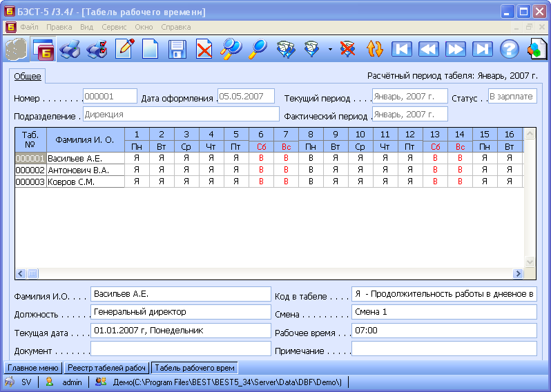The height and width of the screenshot is (392, 551).
Task: Click the orange refresh arrows icon
Action: [x=375, y=49]
